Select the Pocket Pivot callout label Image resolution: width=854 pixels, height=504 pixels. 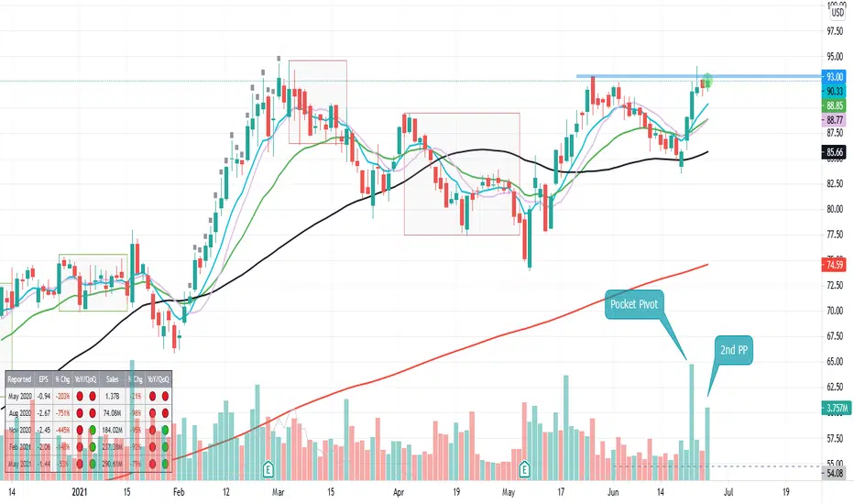(x=634, y=304)
